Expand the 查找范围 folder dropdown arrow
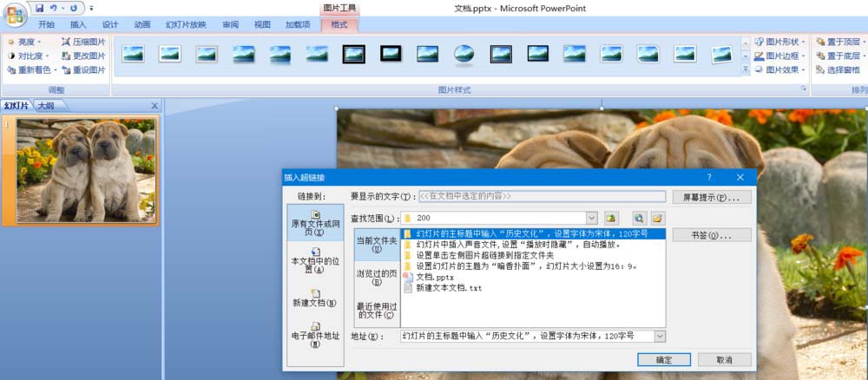 pos(592,218)
